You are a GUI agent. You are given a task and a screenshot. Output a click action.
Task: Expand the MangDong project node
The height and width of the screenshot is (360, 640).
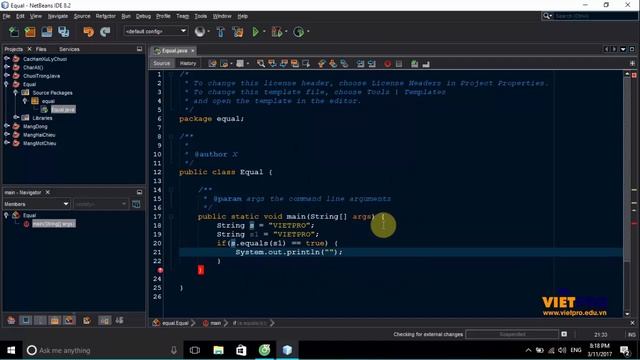7,126
